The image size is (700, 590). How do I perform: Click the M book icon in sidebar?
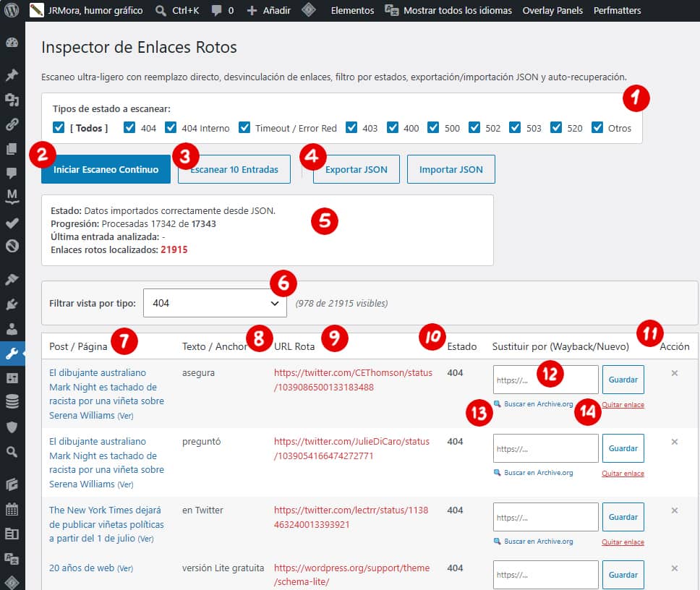tap(12, 197)
